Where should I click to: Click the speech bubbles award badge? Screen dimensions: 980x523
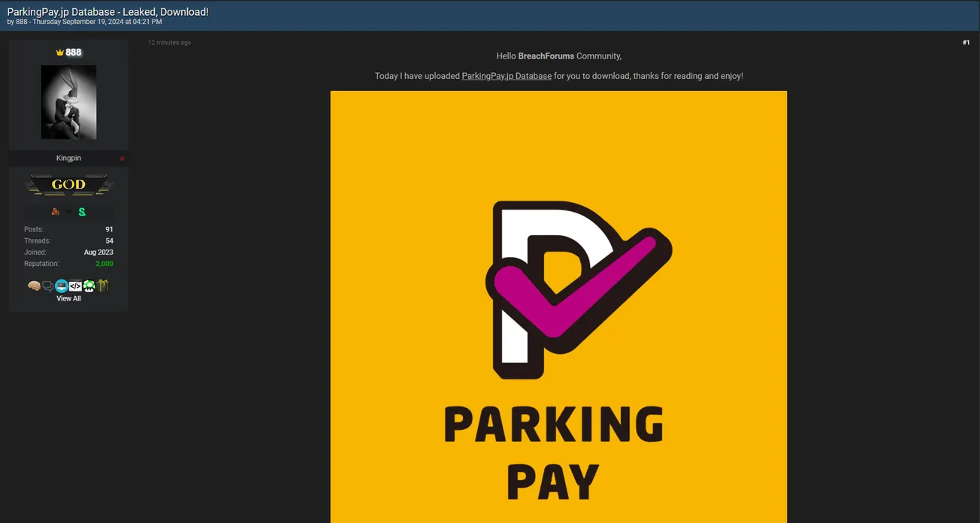[47, 286]
